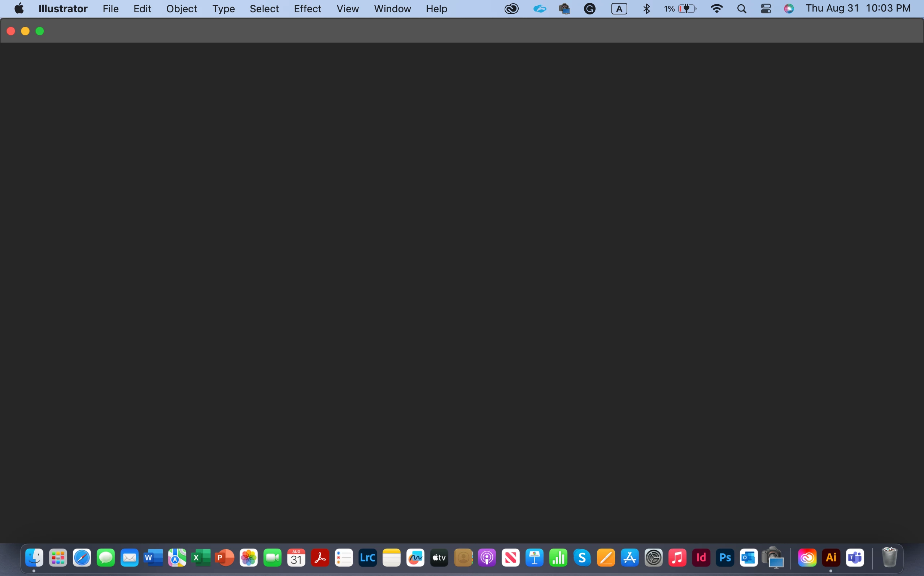Viewport: 924px width, 576px height.
Task: Launch Photoshop from the dock
Action: pos(725,558)
